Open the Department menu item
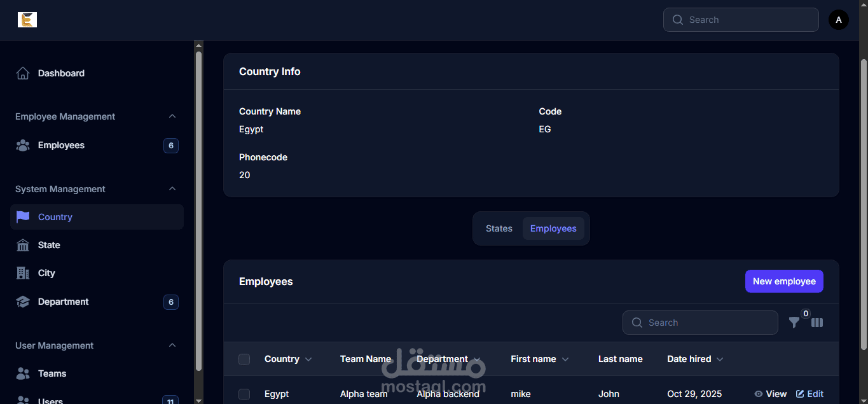The height and width of the screenshot is (404, 868). click(x=97, y=302)
